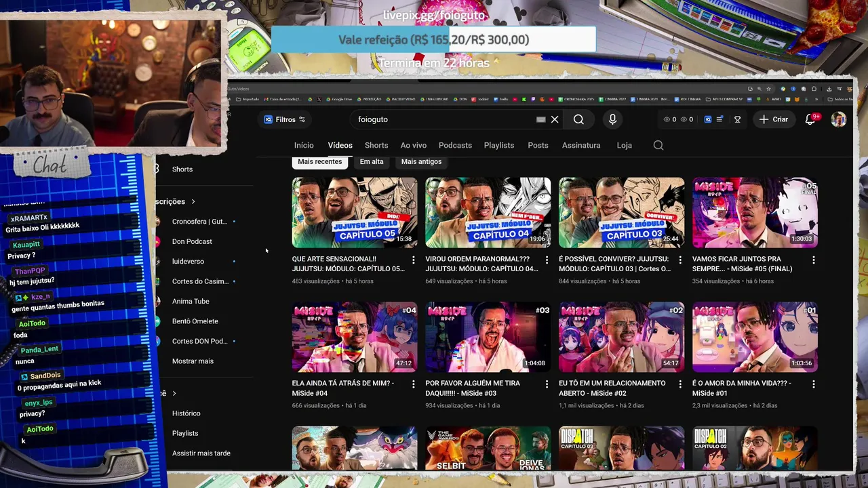Viewport: 868px width, 488px height.
Task: Open Histórico in the sidebar
Action: (x=186, y=413)
